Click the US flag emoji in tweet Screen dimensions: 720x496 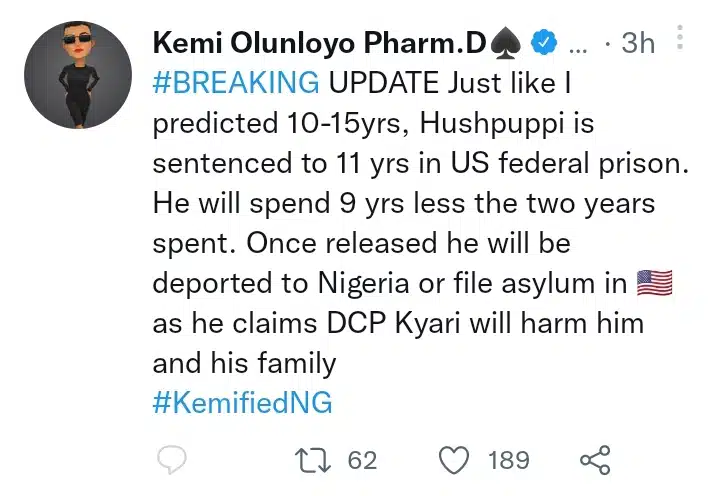655,284
